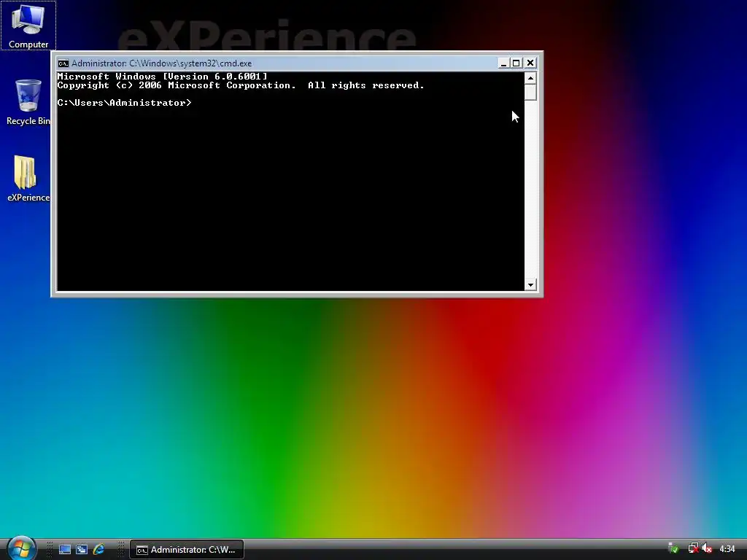The width and height of the screenshot is (747, 560).
Task: Click the C:\Users\Administrator> prompt line
Action: [124, 103]
